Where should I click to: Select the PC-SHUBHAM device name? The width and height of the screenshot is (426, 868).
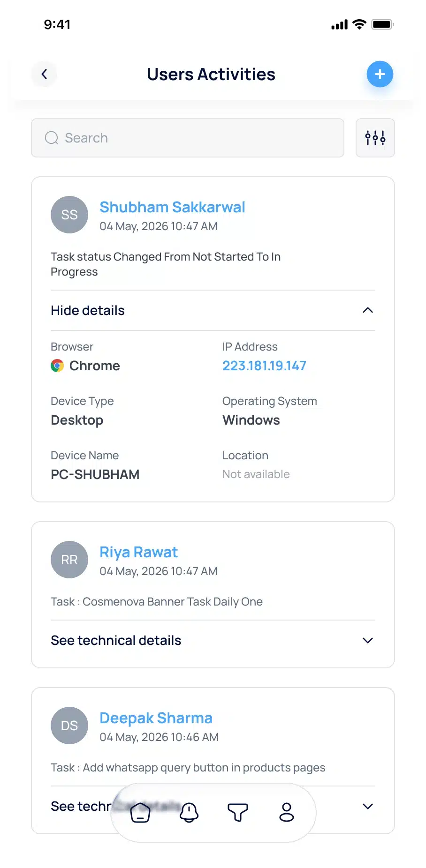tap(95, 474)
